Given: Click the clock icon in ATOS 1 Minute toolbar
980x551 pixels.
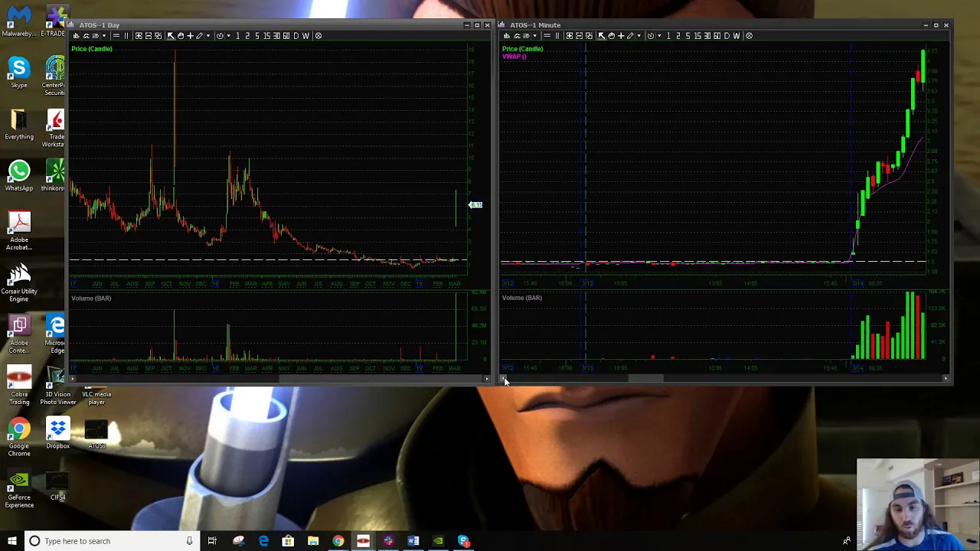Looking at the screenshot, I should 650,35.
